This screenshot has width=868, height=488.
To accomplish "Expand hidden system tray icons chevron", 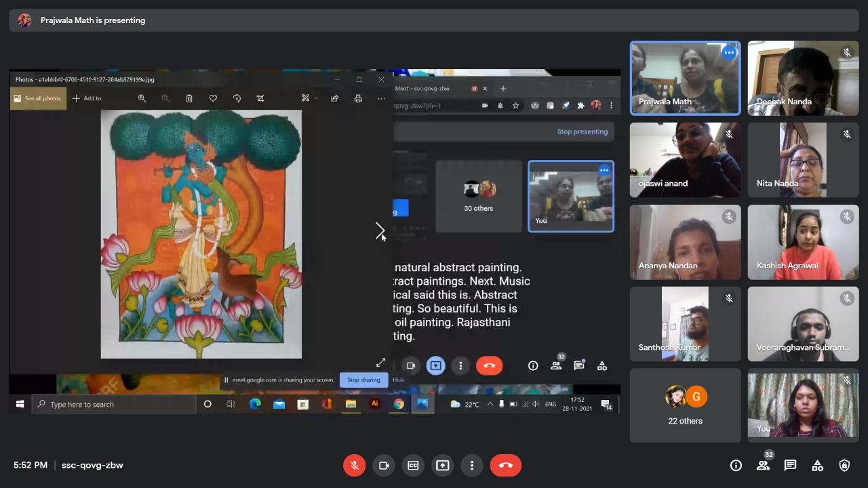I will click(x=490, y=405).
